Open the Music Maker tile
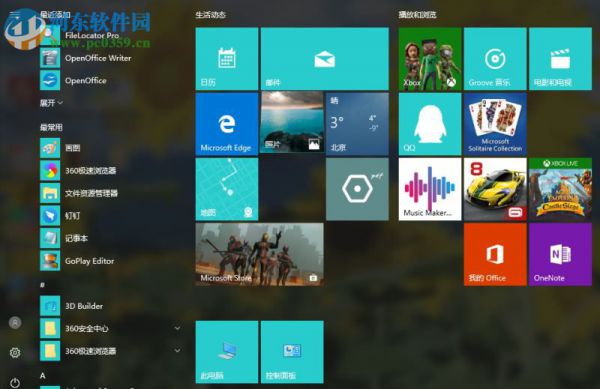This screenshot has height=389, width=600. [430, 189]
